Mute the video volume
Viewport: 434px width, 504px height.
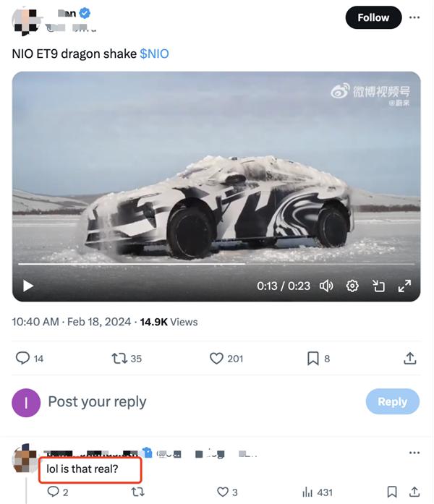(x=326, y=286)
